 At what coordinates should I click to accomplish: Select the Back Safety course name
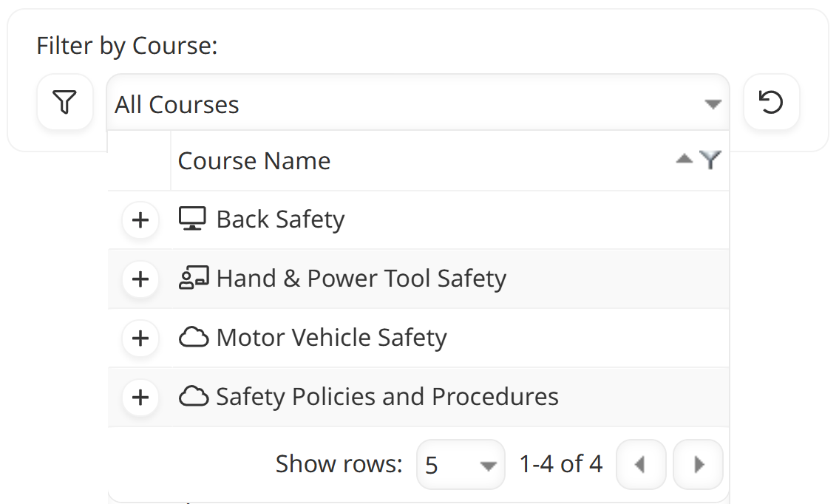coord(279,219)
